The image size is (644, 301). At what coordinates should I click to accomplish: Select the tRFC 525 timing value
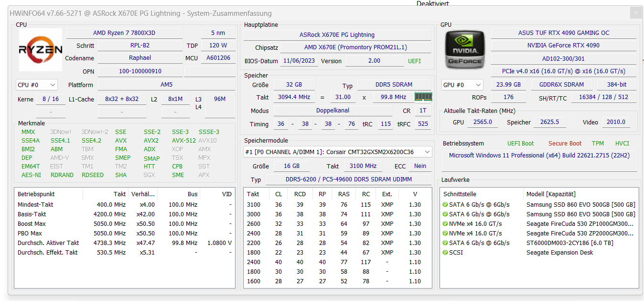[x=422, y=124]
